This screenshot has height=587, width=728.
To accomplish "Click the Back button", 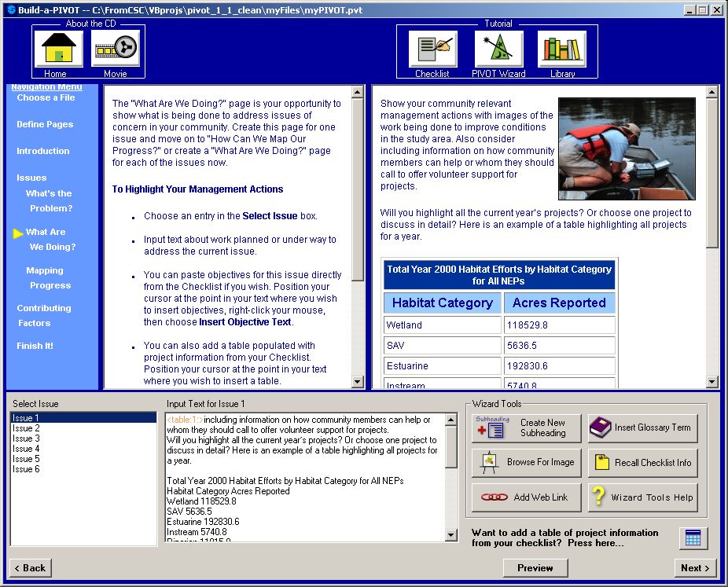I will 31,568.
